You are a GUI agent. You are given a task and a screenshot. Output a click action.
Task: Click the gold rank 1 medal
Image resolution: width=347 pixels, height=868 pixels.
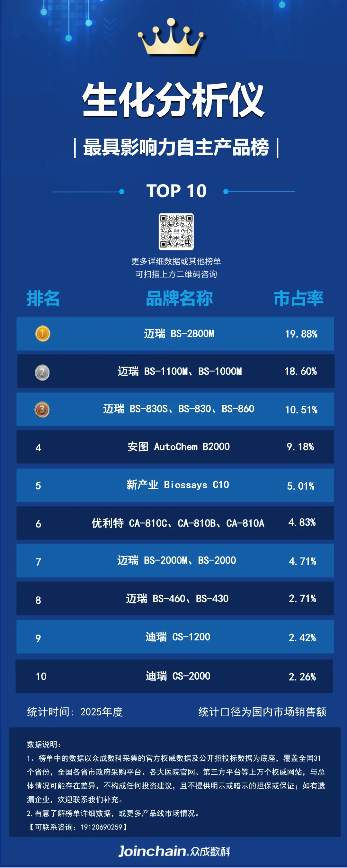pyautogui.click(x=43, y=334)
